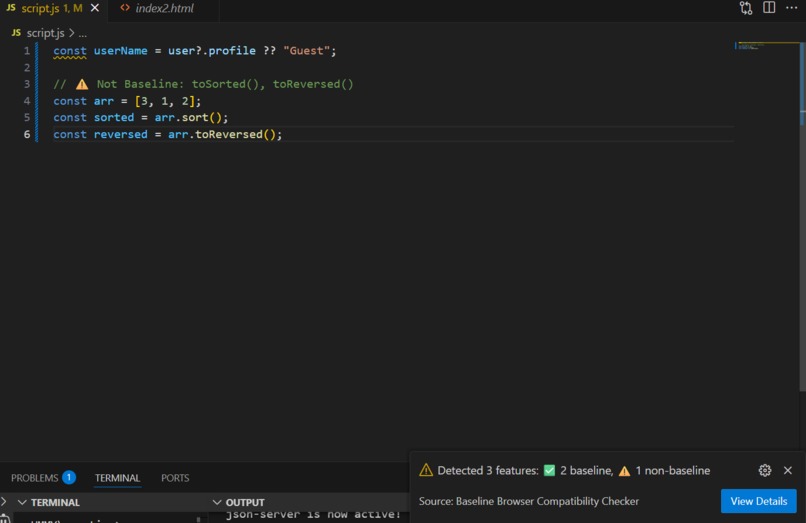This screenshot has width=806, height=523.
Task: Click the editor vertical scrollbar
Action: [x=802, y=216]
